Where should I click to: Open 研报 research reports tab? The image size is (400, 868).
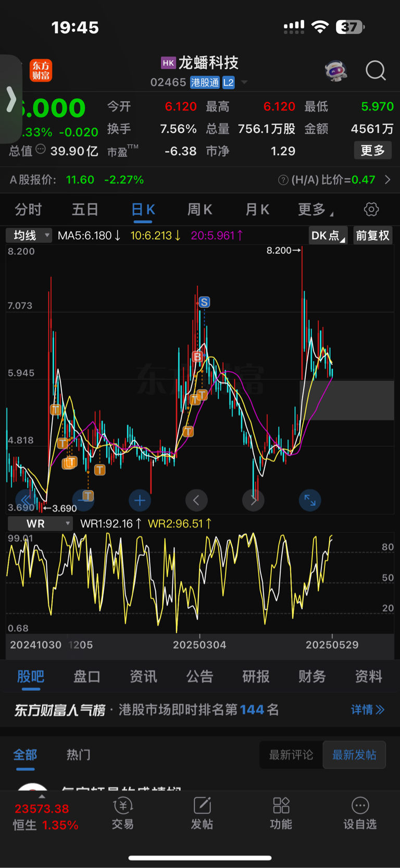tap(256, 677)
